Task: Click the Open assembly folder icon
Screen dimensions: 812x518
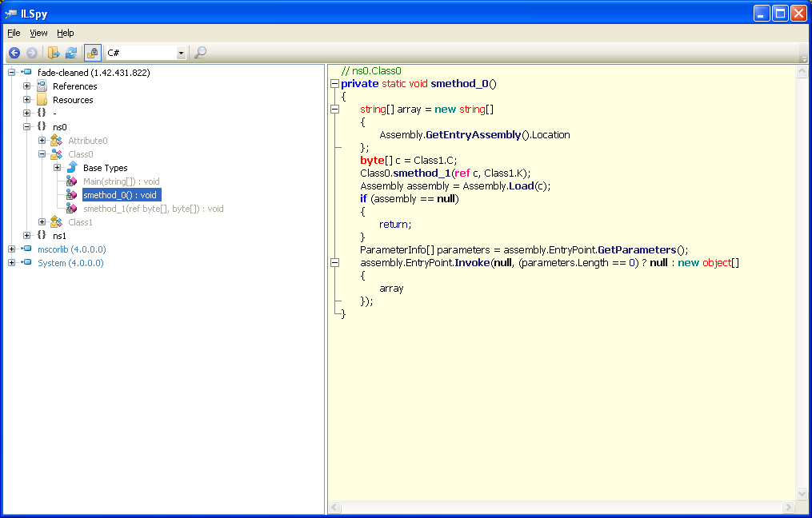Action: pos(54,53)
